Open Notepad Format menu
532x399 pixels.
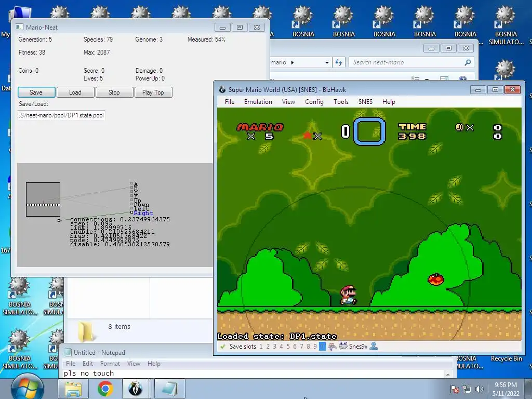110,363
